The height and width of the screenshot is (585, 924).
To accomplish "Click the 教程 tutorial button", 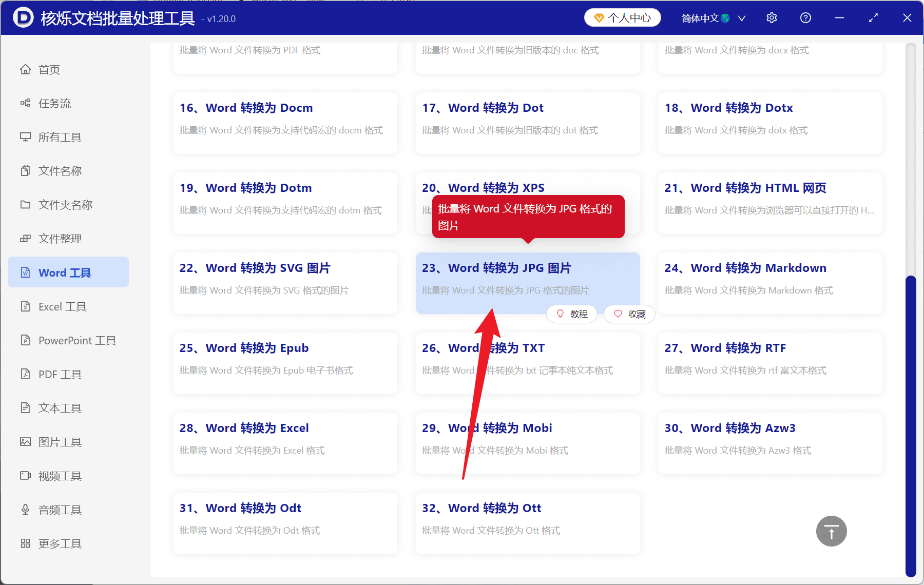I will [x=571, y=314].
